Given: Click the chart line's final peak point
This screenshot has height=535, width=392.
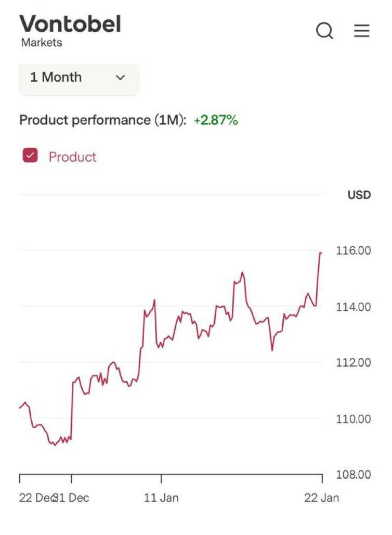Looking at the screenshot, I should click(x=320, y=253).
